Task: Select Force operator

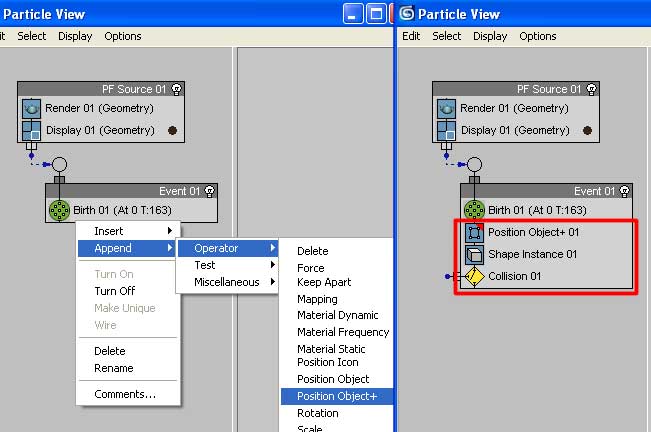Action: click(311, 268)
